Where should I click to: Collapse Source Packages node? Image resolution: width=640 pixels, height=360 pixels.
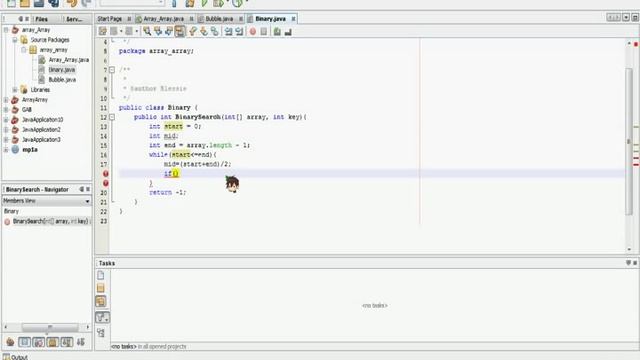(x=15, y=40)
